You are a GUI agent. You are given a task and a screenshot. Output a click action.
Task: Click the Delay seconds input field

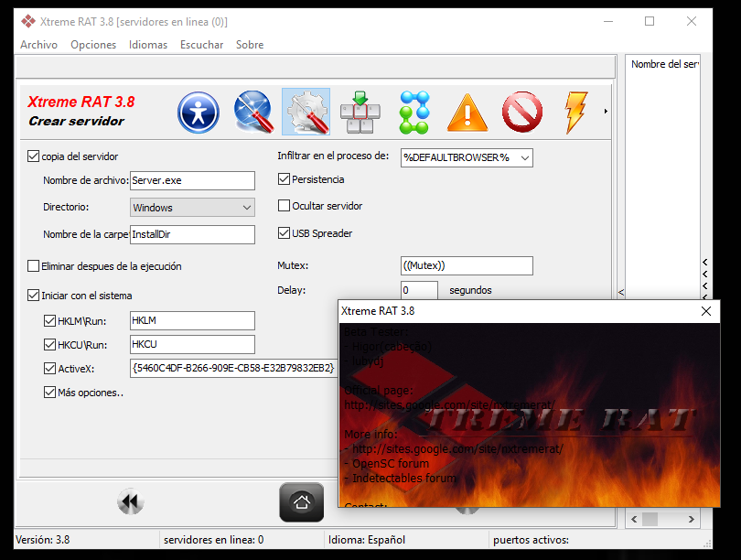[x=419, y=290]
